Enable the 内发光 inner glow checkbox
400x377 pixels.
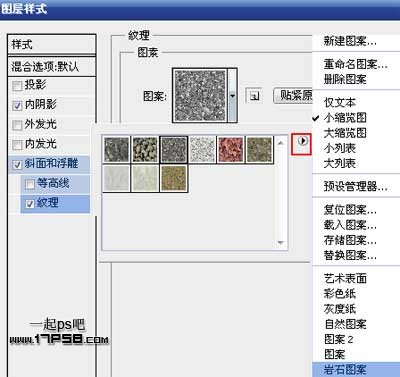click(17, 145)
